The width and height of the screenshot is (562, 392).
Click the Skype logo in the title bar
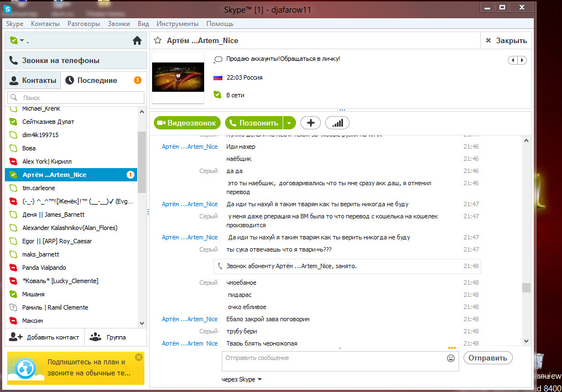pos(8,9)
